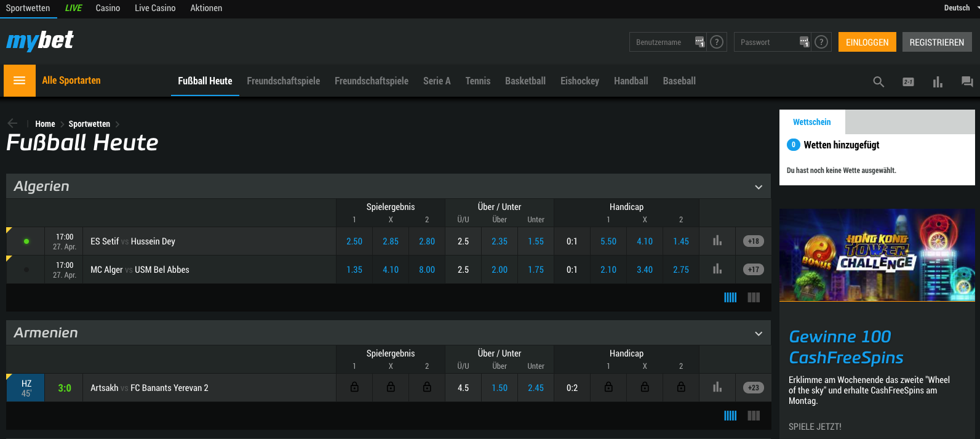Viewport: 980px width, 439px height.
Task: Click the search magnifier icon
Action: 878,82
